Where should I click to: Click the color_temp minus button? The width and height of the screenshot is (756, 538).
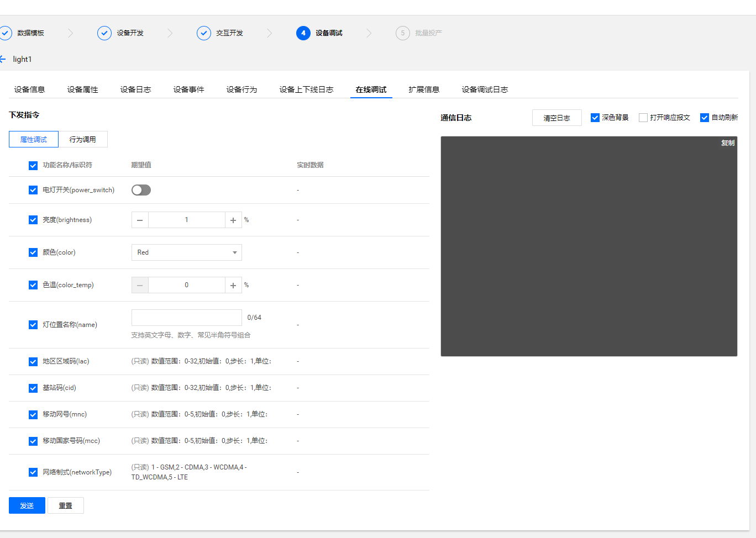coord(140,285)
